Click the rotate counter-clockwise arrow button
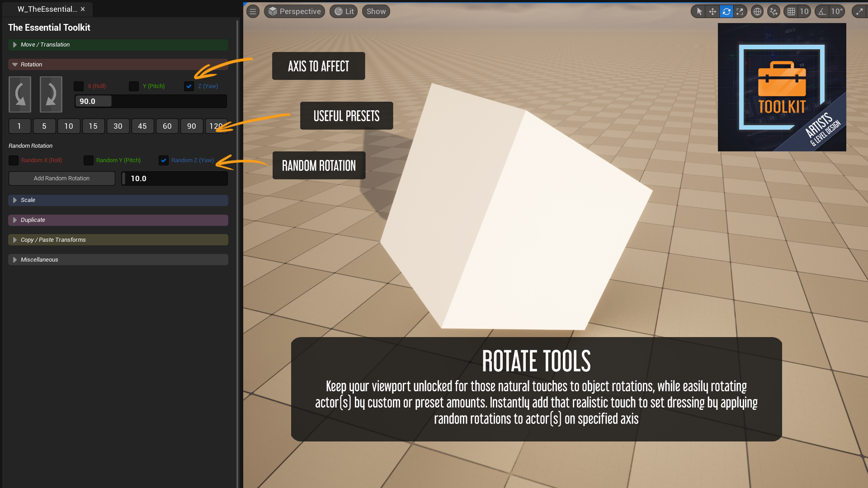Viewport: 868px width, 488px height. (19, 94)
